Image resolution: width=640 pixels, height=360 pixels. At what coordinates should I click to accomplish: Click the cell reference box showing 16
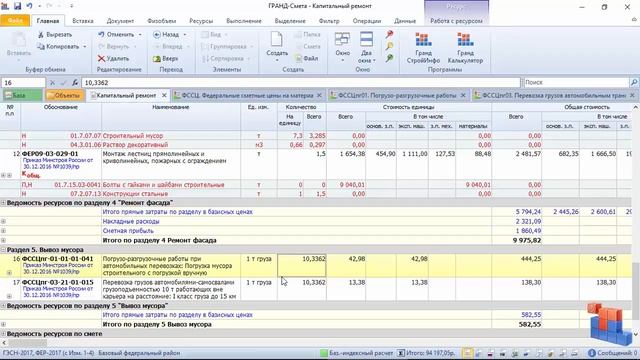coord(23,83)
